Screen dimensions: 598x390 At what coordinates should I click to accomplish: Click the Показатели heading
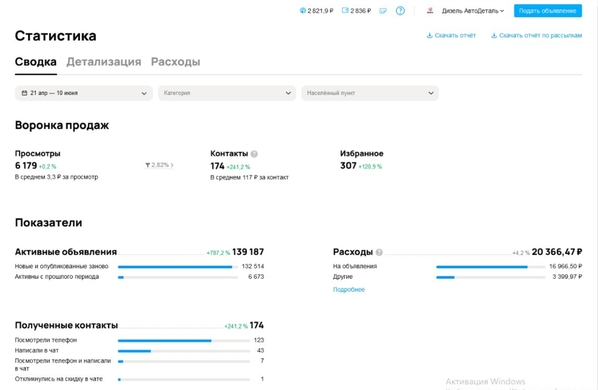48,223
